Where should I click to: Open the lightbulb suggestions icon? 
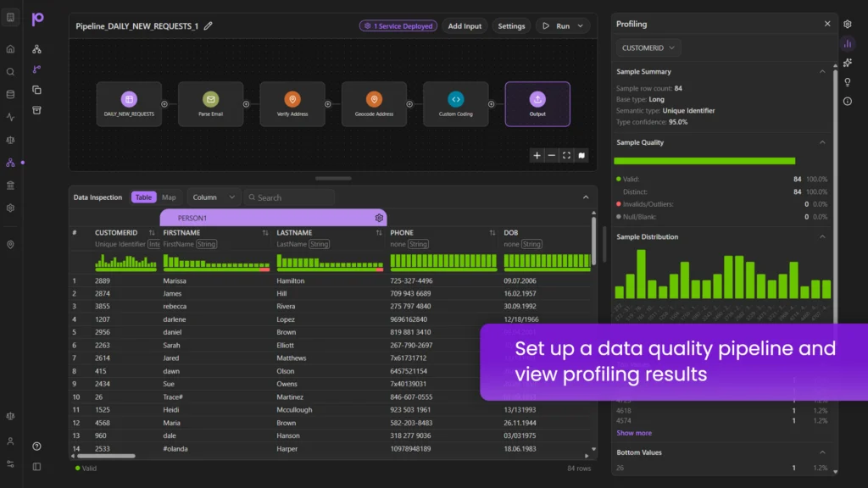pos(848,82)
